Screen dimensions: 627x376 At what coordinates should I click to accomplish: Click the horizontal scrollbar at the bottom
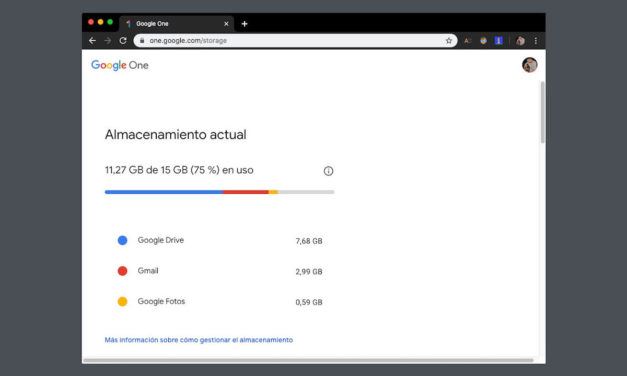(308, 360)
